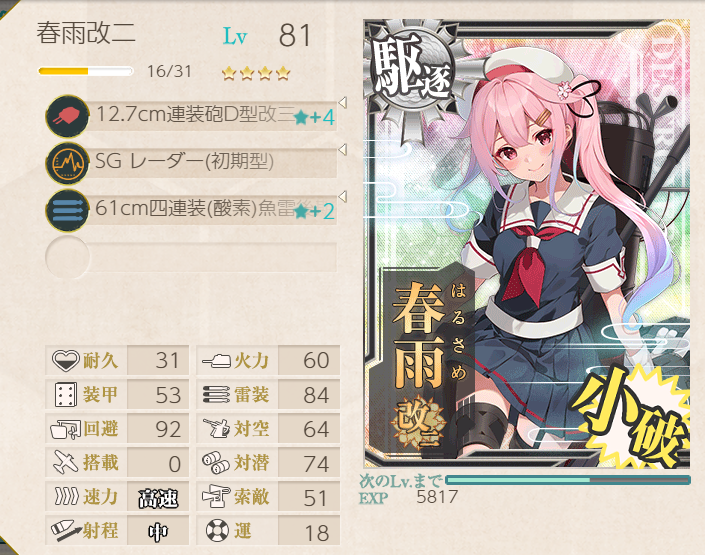The width and height of the screenshot is (705, 555).
Task: Click the 春雨 ship card illustration
Action: click(x=527, y=244)
